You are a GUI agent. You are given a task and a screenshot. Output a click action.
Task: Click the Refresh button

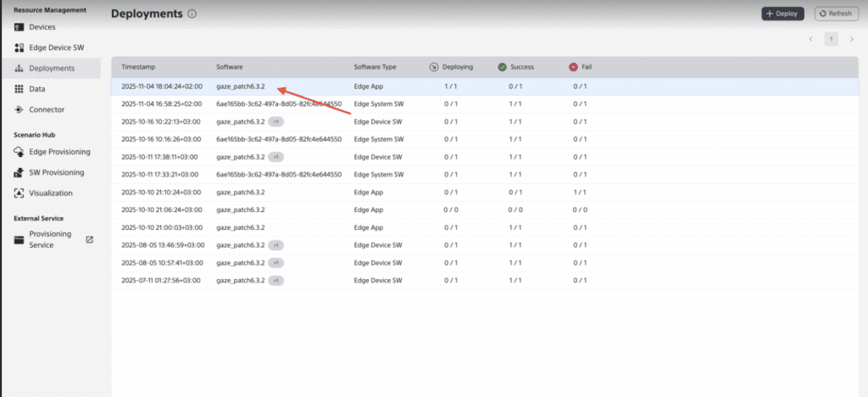coord(836,14)
